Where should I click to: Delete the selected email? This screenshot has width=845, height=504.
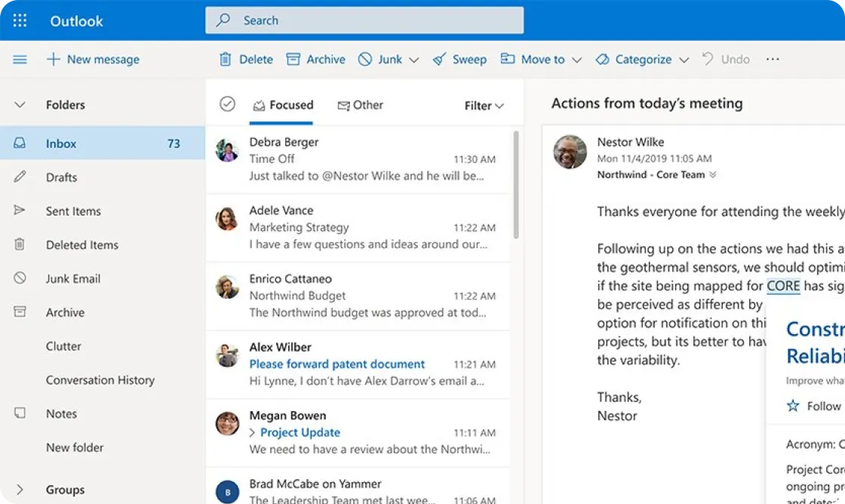[245, 59]
